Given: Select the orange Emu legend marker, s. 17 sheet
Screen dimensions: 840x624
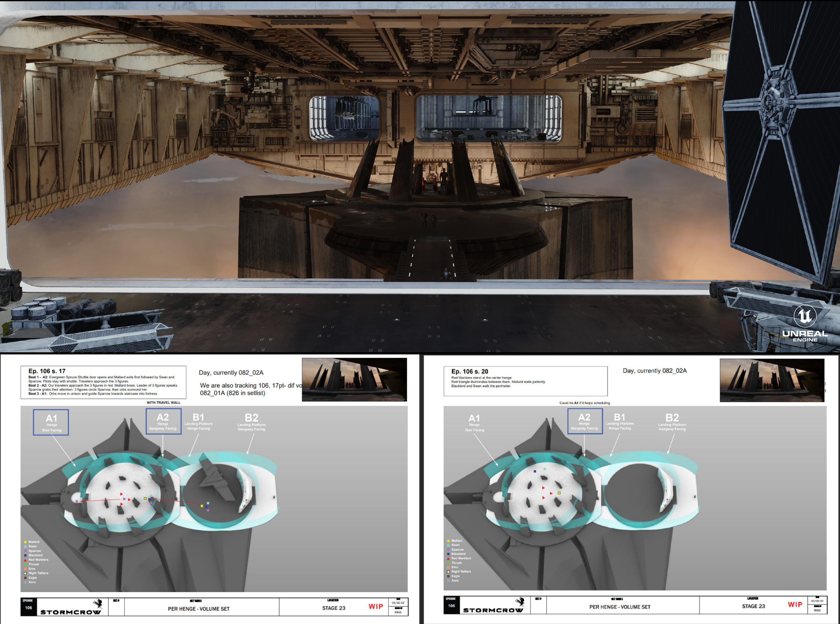Looking at the screenshot, I should point(25,569).
